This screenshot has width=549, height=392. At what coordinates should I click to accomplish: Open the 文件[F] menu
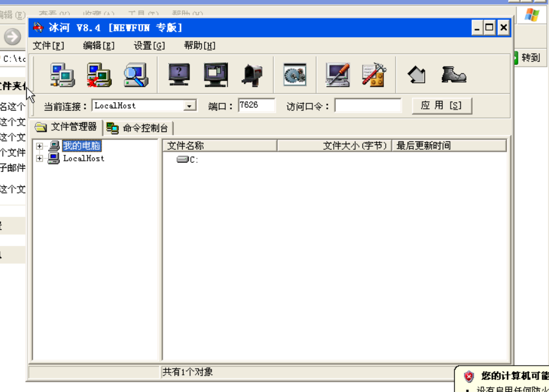pos(48,45)
